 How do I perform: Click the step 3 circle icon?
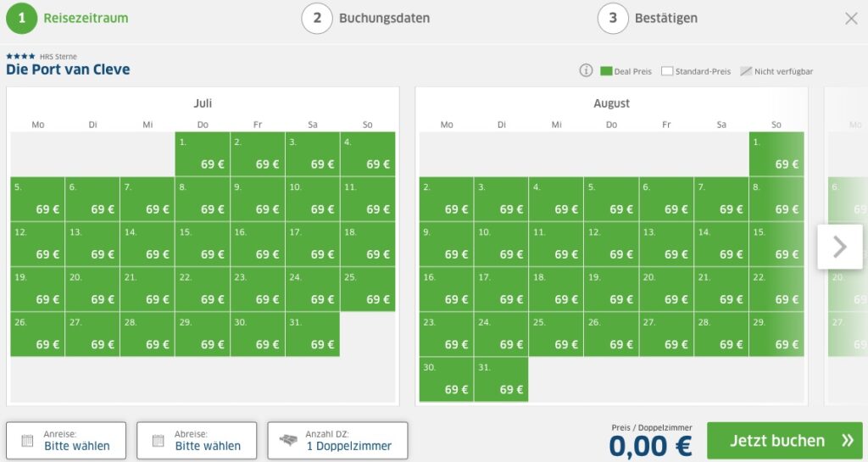tap(613, 19)
